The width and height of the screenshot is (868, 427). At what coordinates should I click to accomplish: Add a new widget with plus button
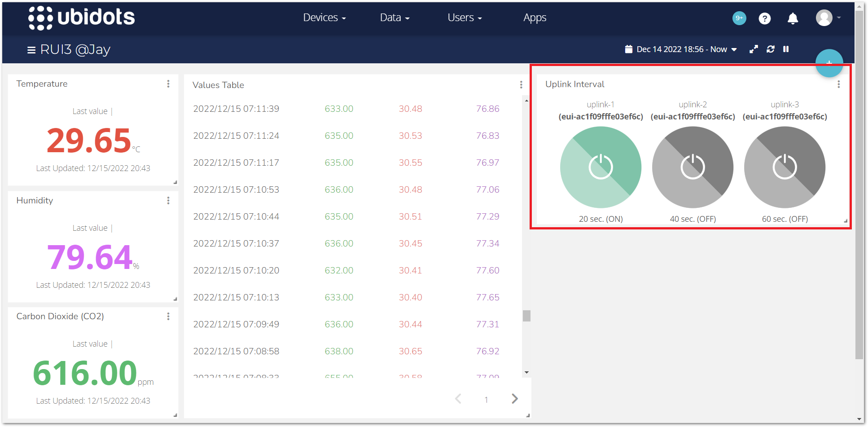829,63
